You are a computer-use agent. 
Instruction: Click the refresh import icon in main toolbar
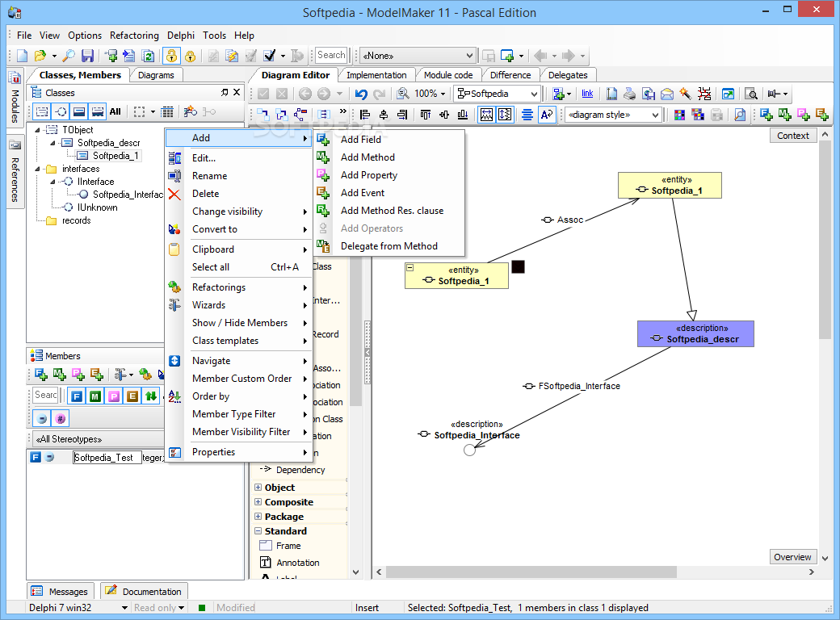(149, 55)
